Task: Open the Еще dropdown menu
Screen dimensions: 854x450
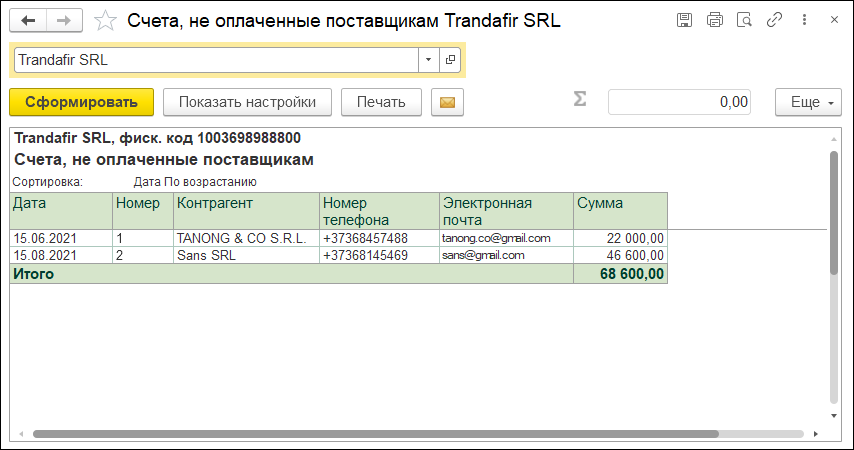Action: coord(808,102)
